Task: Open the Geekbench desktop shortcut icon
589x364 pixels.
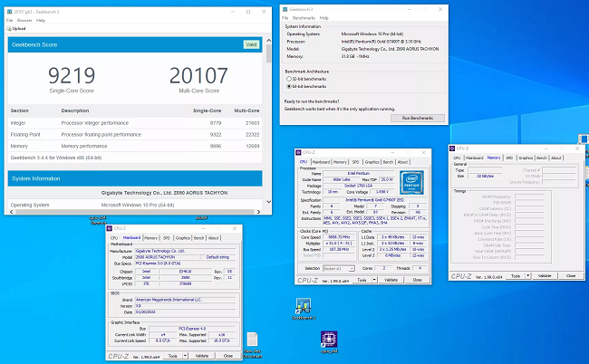Action: [x=304, y=306]
